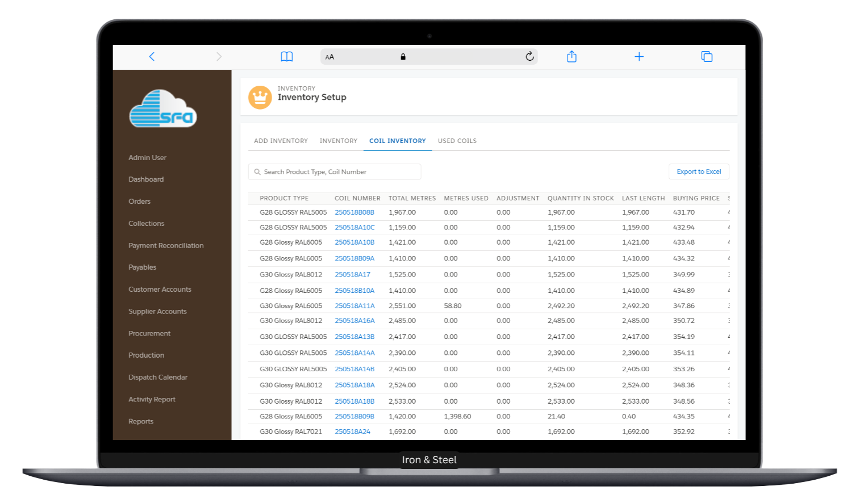Reload the page with refresh icon
This screenshot has height=499, width=868.
pos(529,56)
